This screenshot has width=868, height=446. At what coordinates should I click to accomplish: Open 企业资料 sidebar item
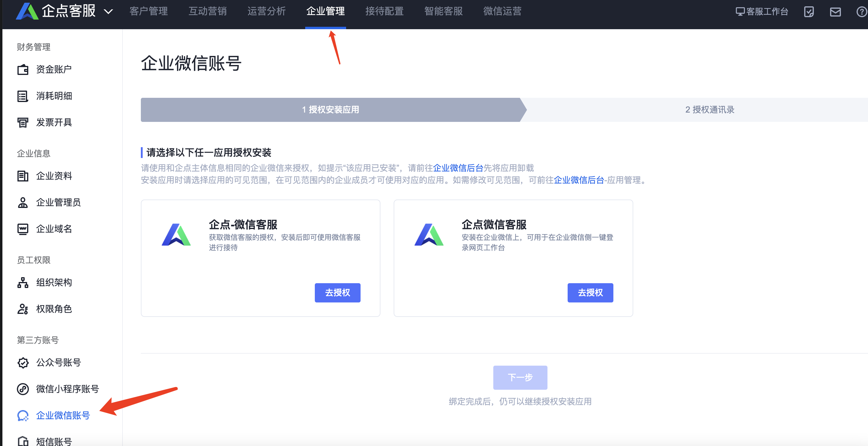pos(54,176)
